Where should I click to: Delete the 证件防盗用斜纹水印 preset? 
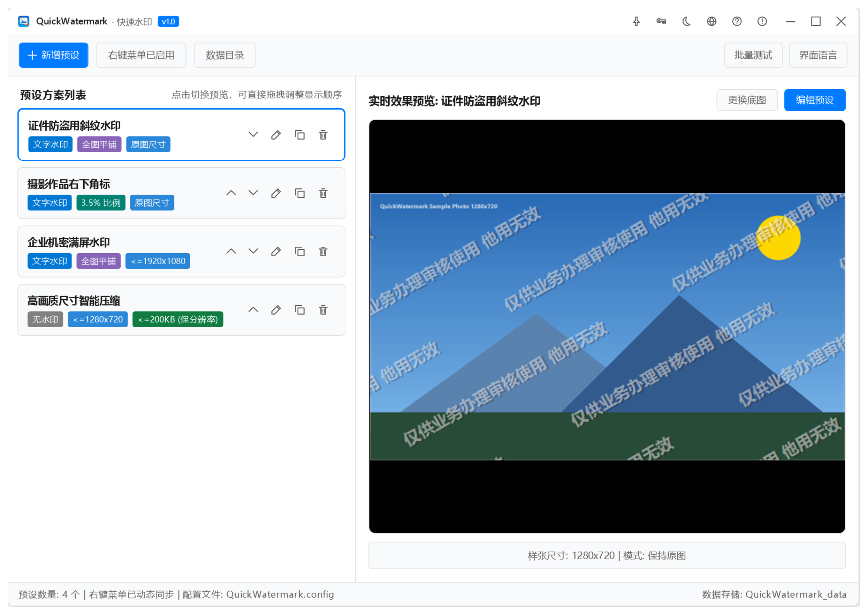coord(323,135)
